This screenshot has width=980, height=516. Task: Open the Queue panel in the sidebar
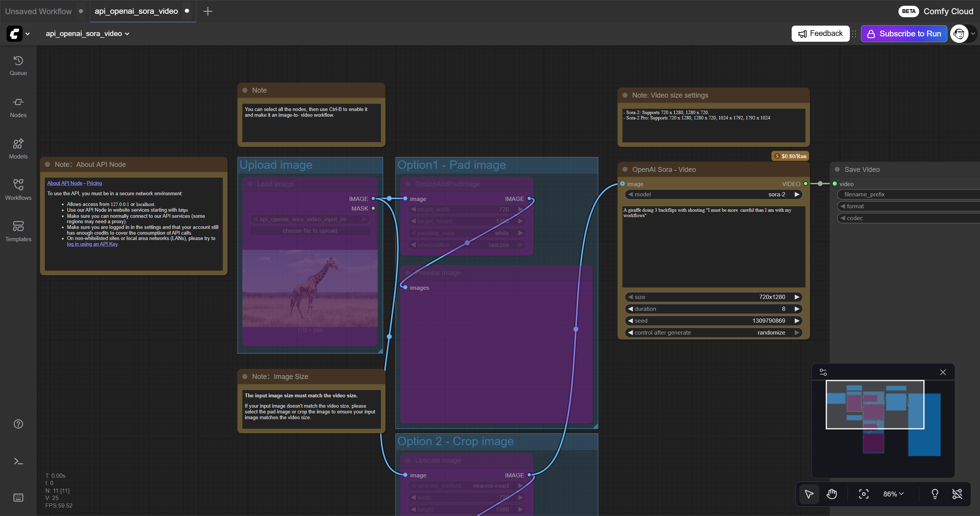(18, 65)
